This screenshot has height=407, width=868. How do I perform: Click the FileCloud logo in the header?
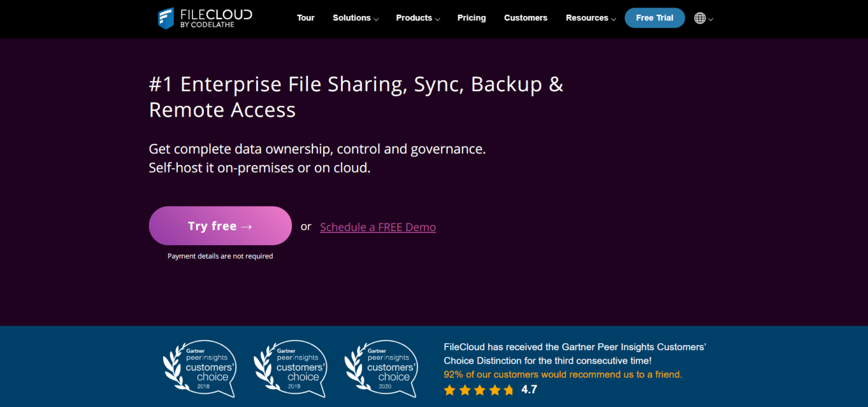click(x=205, y=18)
